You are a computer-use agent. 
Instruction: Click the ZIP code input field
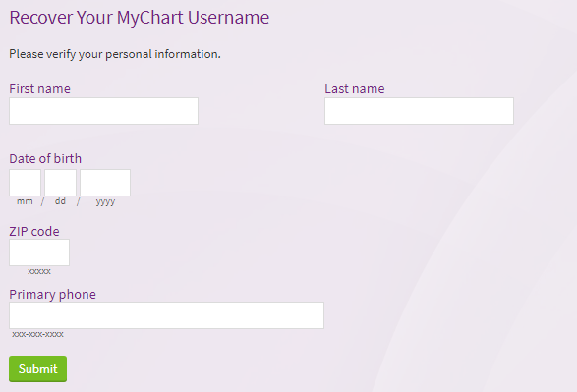pos(39,252)
